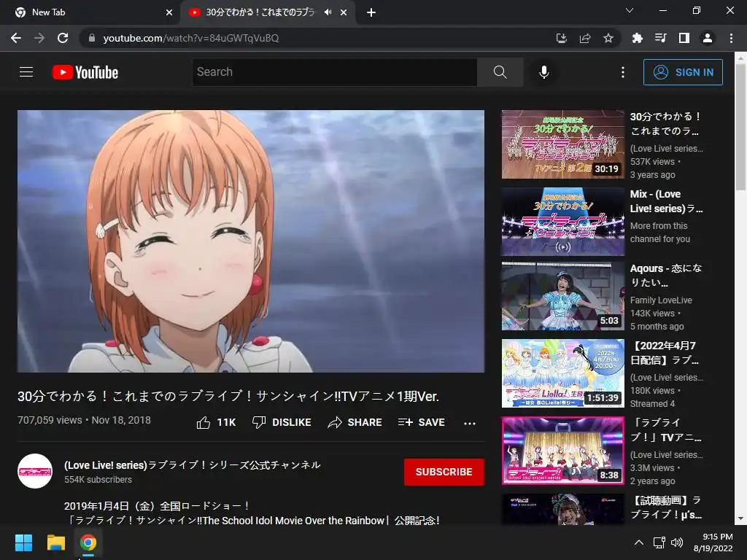The image size is (747, 560).
Task: Open Chrome extensions puzzle icon
Action: coord(637,38)
